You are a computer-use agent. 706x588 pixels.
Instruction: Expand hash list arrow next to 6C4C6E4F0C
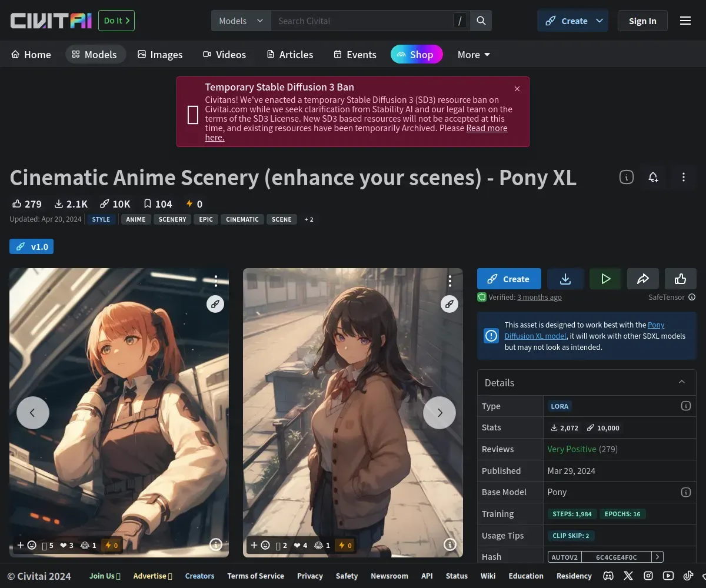(x=658, y=557)
